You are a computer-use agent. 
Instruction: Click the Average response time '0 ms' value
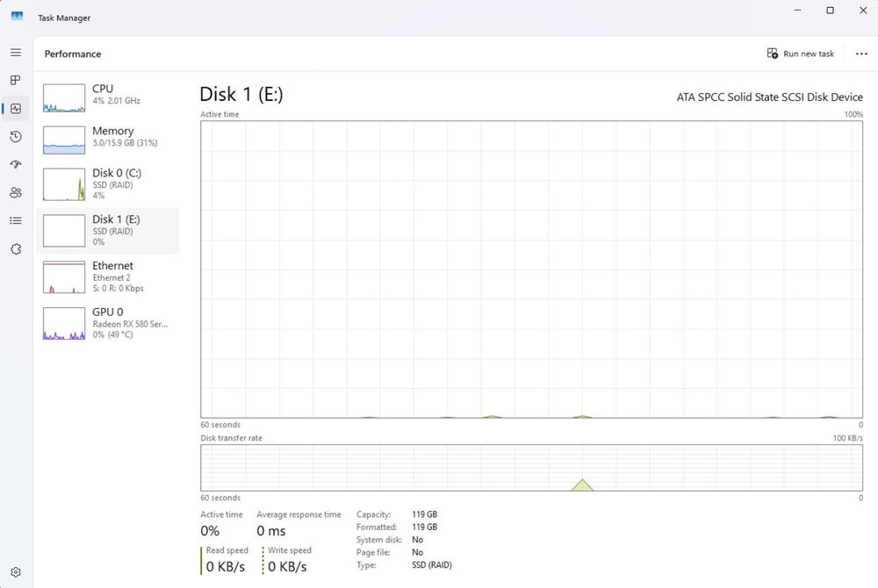pyautogui.click(x=271, y=531)
